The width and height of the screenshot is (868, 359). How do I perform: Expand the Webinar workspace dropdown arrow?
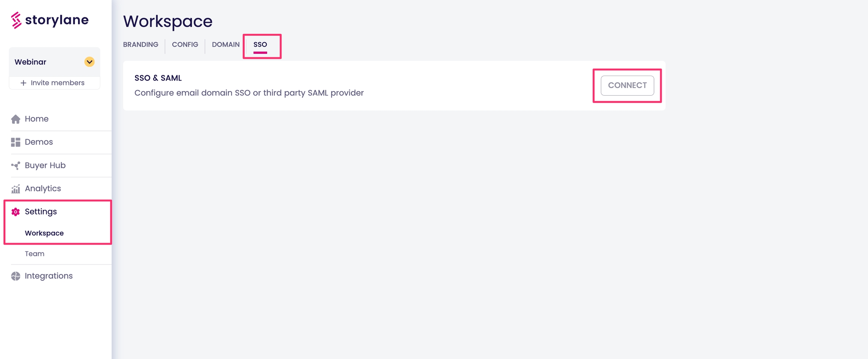[x=89, y=62]
